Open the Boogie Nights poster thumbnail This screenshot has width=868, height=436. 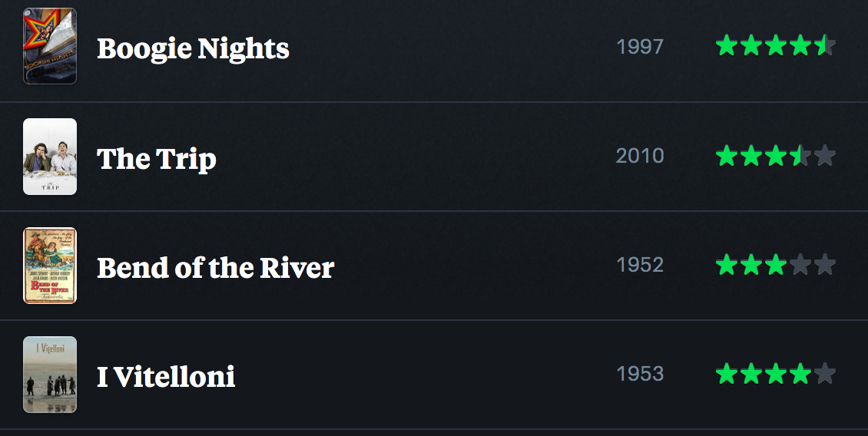(50, 46)
